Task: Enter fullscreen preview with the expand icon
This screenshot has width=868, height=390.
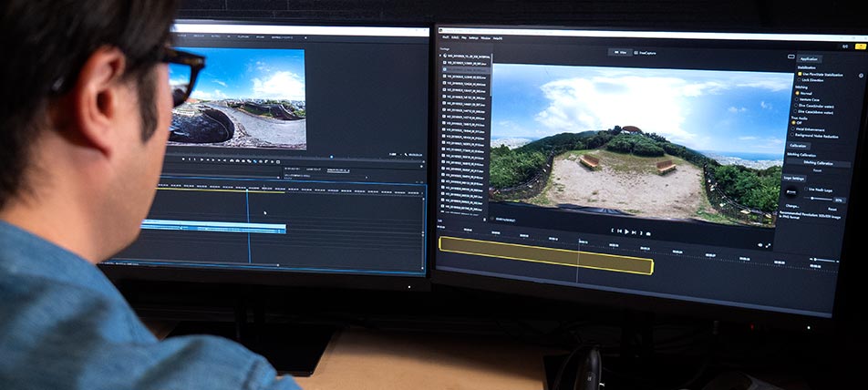Action: coord(768,246)
